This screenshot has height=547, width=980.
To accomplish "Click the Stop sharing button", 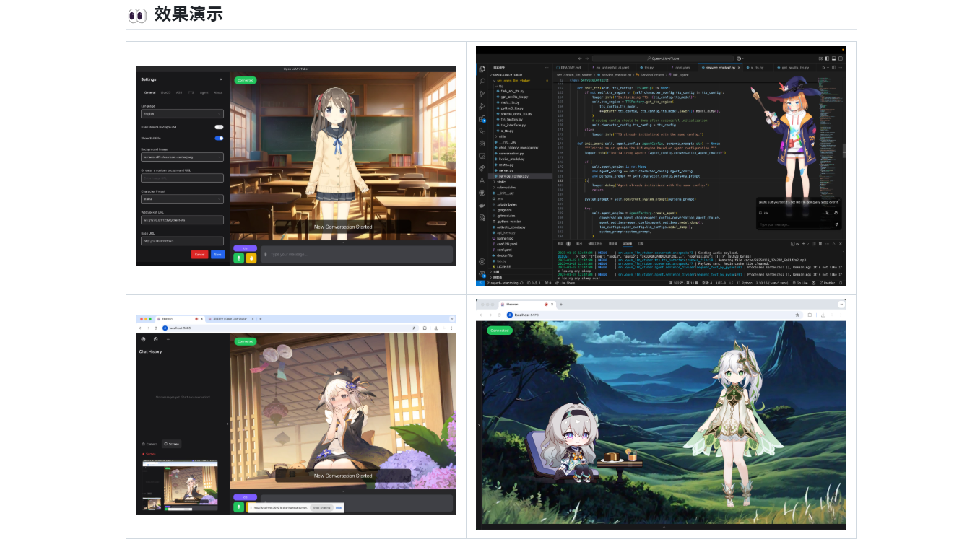I will pos(321,508).
